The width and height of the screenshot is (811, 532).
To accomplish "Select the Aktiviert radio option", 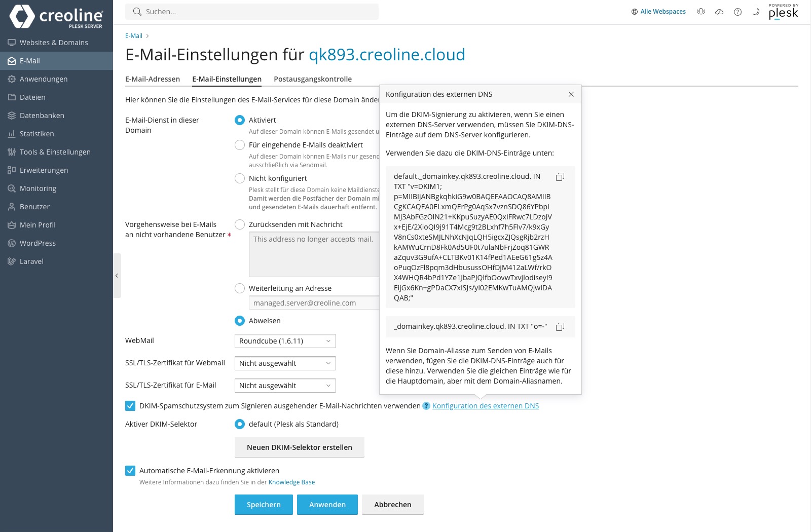I will 240,120.
